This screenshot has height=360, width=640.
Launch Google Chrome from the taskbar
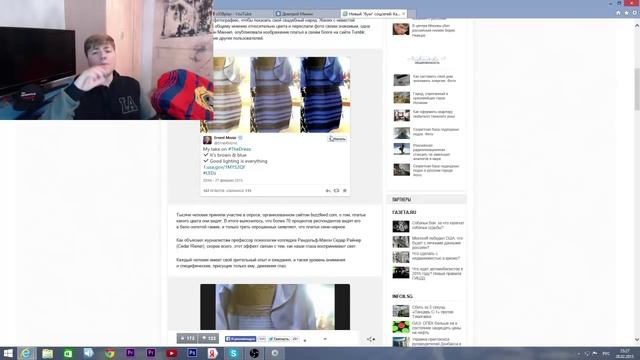(x=109, y=353)
